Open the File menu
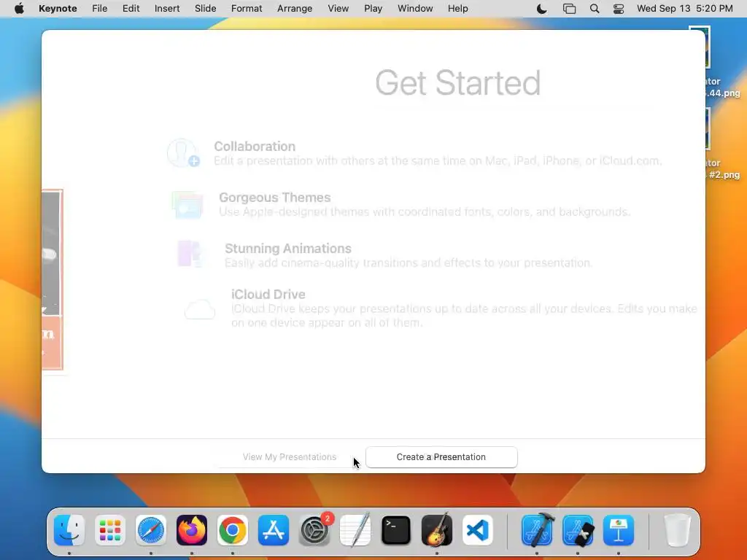This screenshot has width=747, height=560. tap(99, 9)
